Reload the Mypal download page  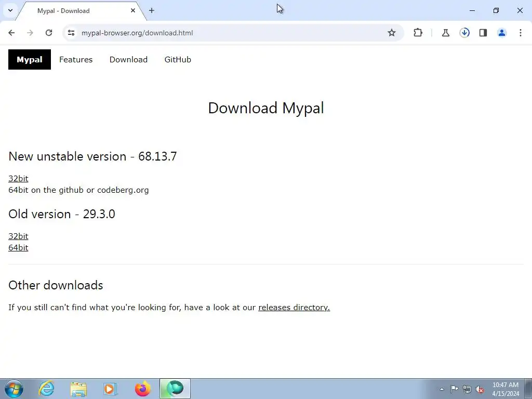coord(49,33)
